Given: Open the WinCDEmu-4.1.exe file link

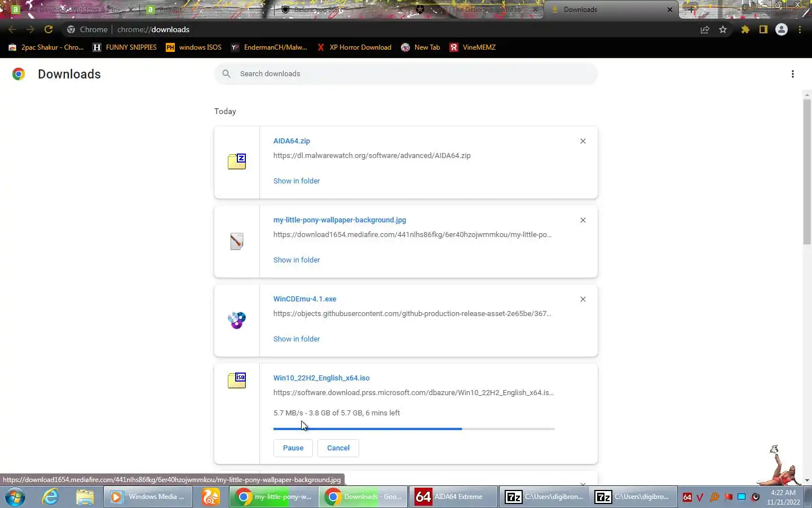Looking at the screenshot, I should [x=304, y=299].
